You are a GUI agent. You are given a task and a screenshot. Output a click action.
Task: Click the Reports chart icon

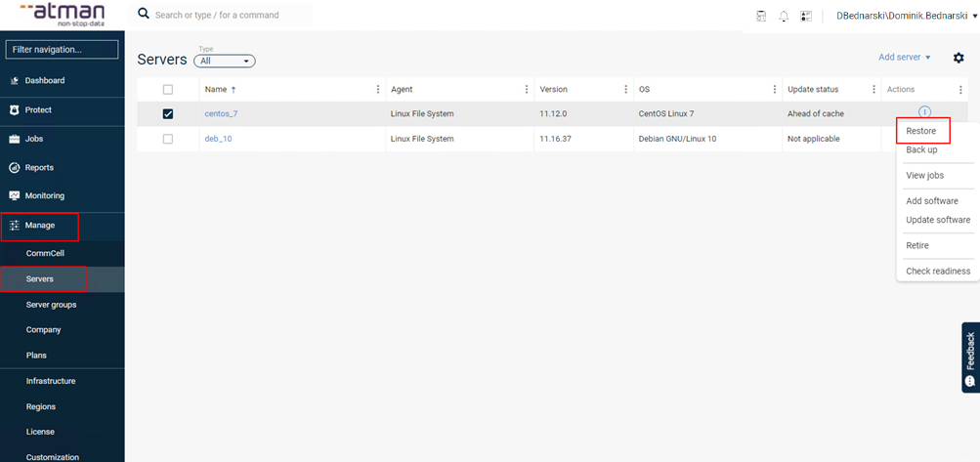click(x=15, y=168)
